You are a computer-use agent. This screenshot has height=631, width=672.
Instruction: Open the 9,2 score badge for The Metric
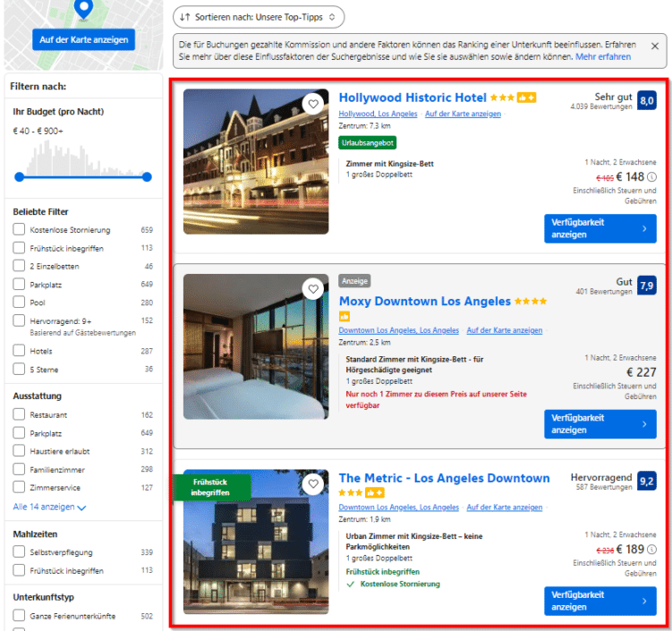(647, 481)
